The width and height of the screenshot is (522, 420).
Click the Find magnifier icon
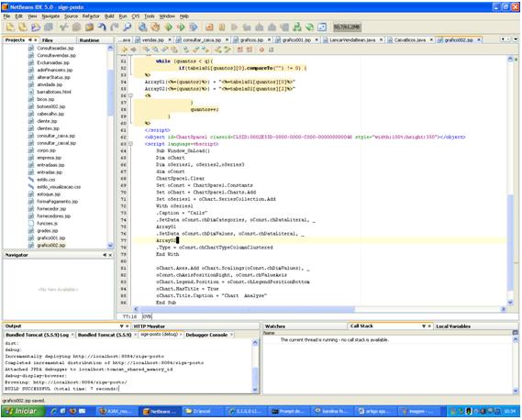128,28
